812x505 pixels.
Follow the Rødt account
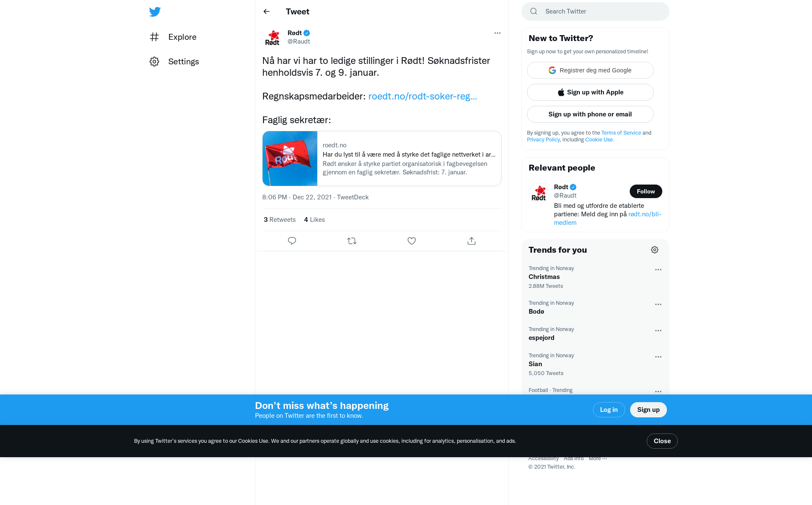pyautogui.click(x=646, y=191)
